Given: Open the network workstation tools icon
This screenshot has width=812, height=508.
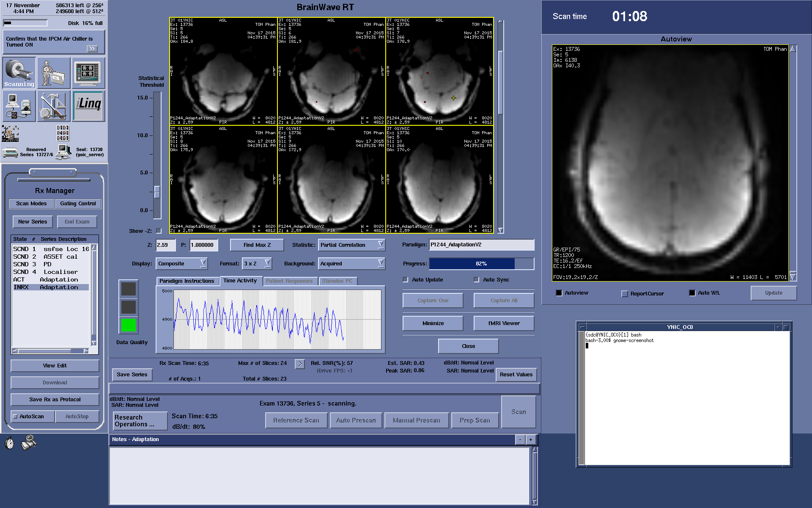Looking at the screenshot, I should click(19, 106).
